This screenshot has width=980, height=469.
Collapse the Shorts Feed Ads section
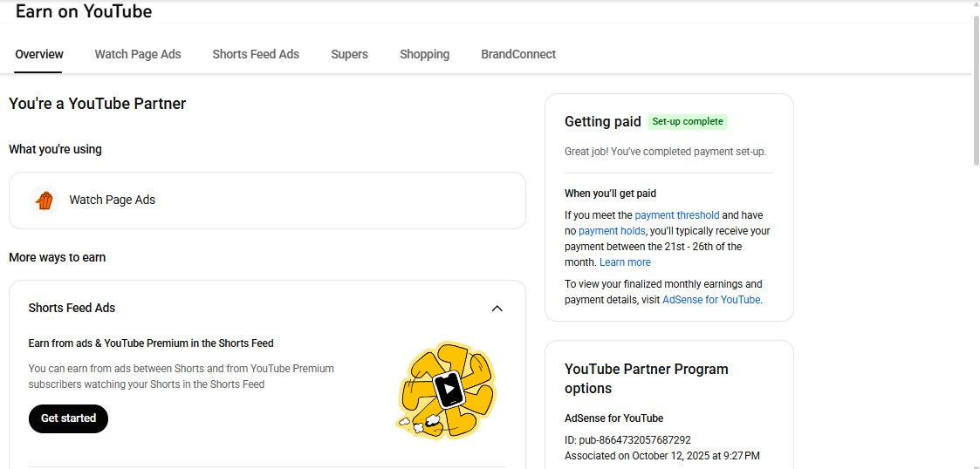pyautogui.click(x=497, y=309)
